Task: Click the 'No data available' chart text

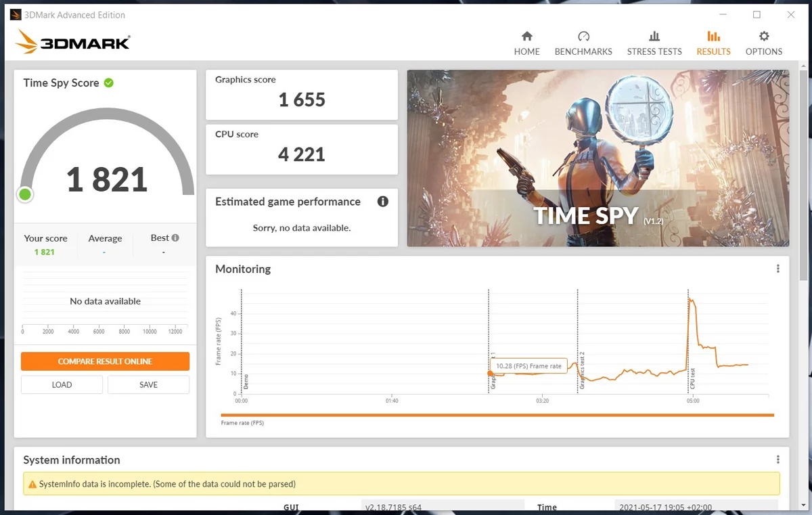Action: (x=106, y=301)
